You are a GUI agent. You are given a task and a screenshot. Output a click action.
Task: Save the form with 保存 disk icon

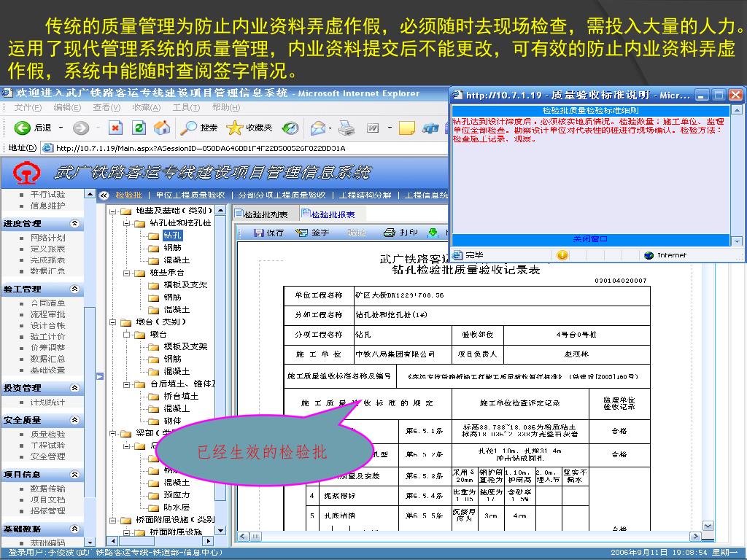[x=268, y=233]
